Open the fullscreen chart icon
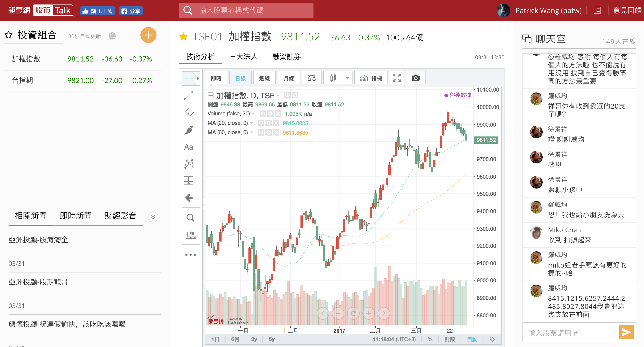This screenshot has height=347, width=644. click(x=397, y=78)
